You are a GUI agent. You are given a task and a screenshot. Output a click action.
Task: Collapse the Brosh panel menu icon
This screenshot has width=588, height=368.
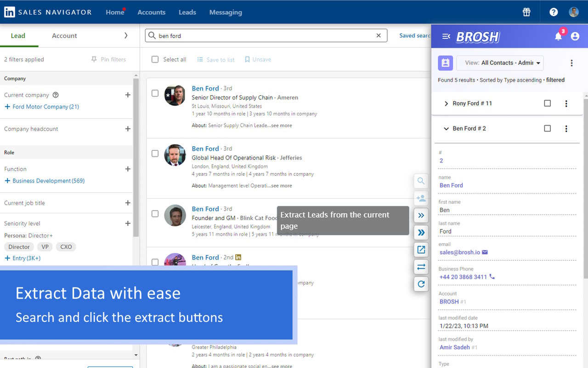point(446,36)
